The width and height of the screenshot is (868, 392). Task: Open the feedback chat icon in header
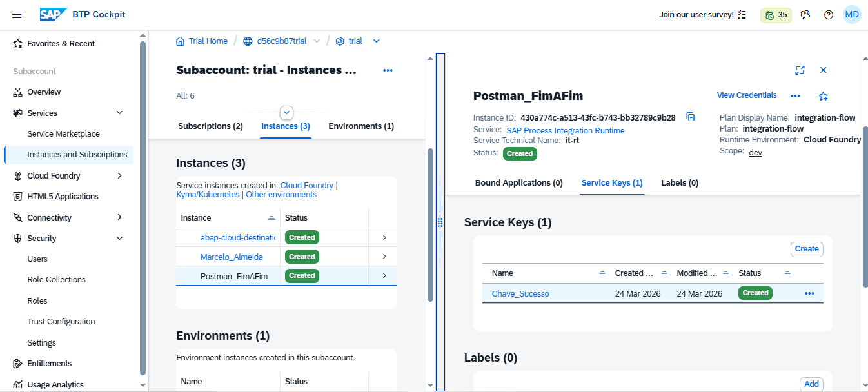pos(805,15)
